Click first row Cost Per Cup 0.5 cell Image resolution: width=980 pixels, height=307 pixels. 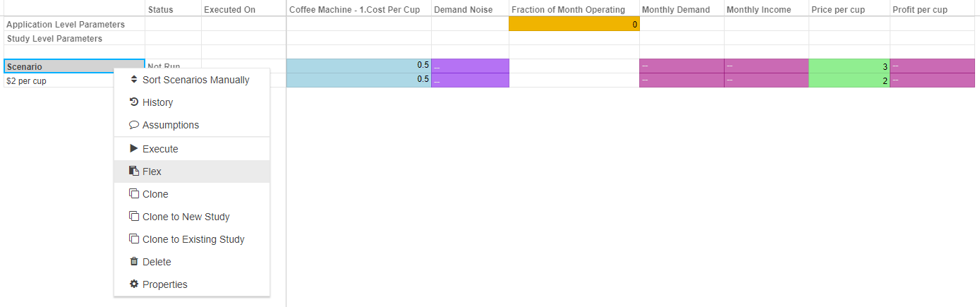click(x=358, y=66)
